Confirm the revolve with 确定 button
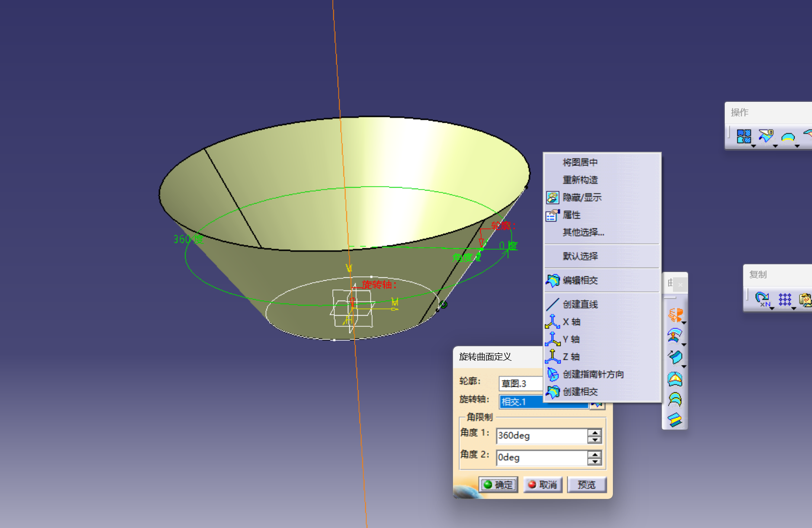 498,485
